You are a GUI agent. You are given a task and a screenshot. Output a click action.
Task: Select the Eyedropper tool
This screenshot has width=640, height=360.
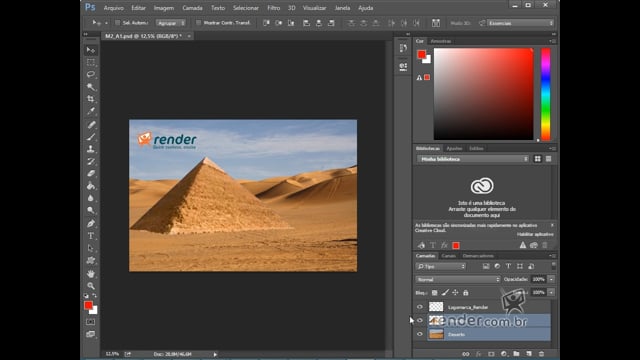[91, 111]
